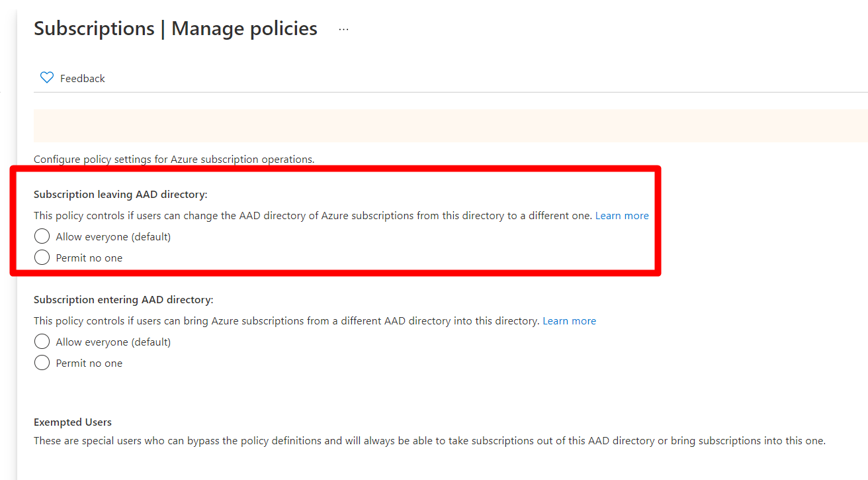This screenshot has width=868, height=480.
Task: Select Allow everyone under Subscription leaving AAD directory
Action: tap(42, 236)
